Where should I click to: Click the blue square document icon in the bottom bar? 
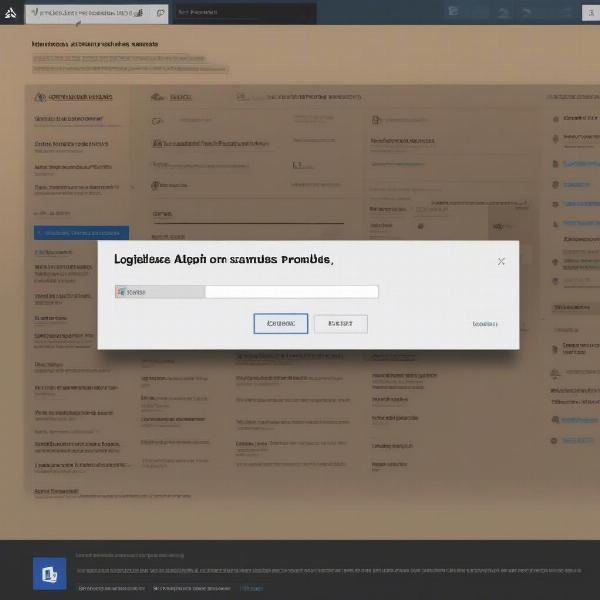pyautogui.click(x=49, y=574)
